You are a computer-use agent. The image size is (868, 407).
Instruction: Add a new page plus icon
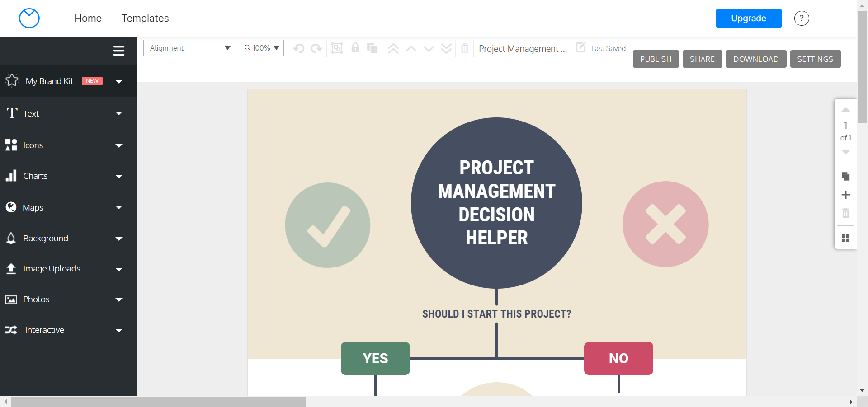coord(846,195)
